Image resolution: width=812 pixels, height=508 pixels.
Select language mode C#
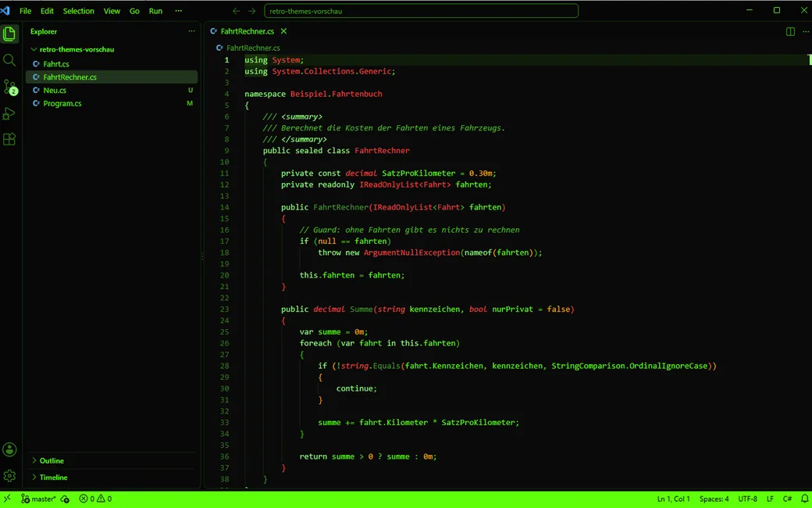787,499
